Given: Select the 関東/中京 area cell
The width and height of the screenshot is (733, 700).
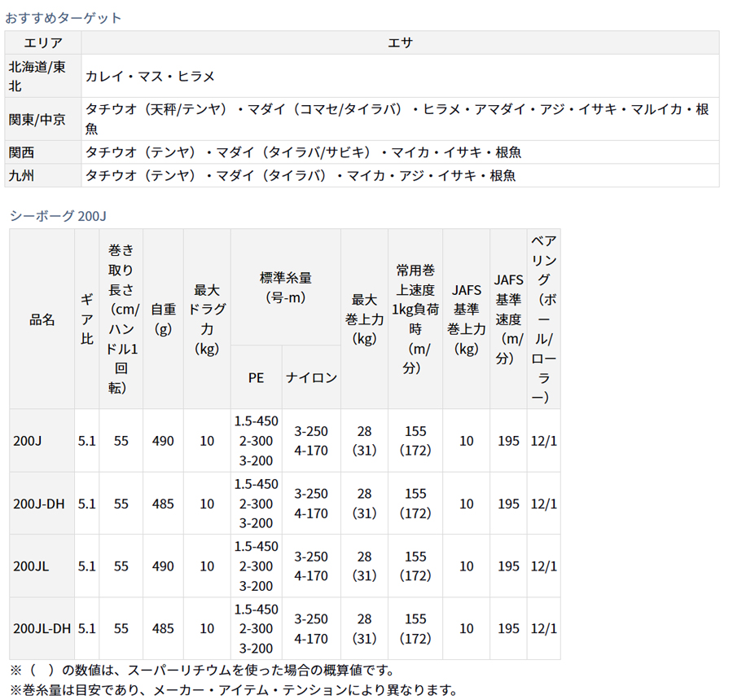Looking at the screenshot, I should [43, 119].
